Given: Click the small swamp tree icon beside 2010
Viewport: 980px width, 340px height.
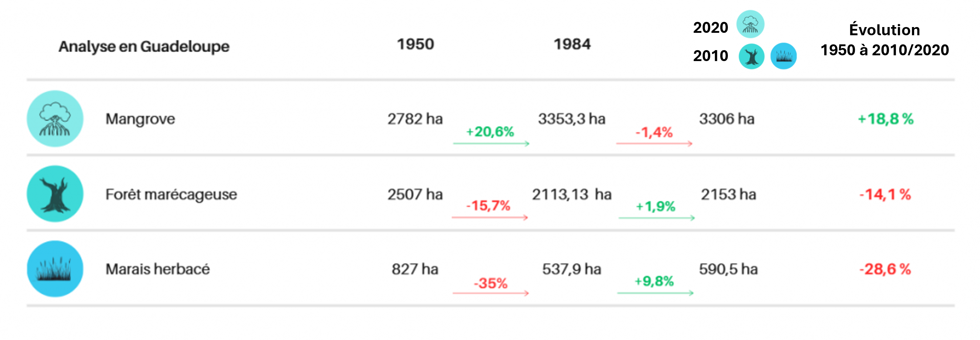Looking at the screenshot, I should [751, 56].
